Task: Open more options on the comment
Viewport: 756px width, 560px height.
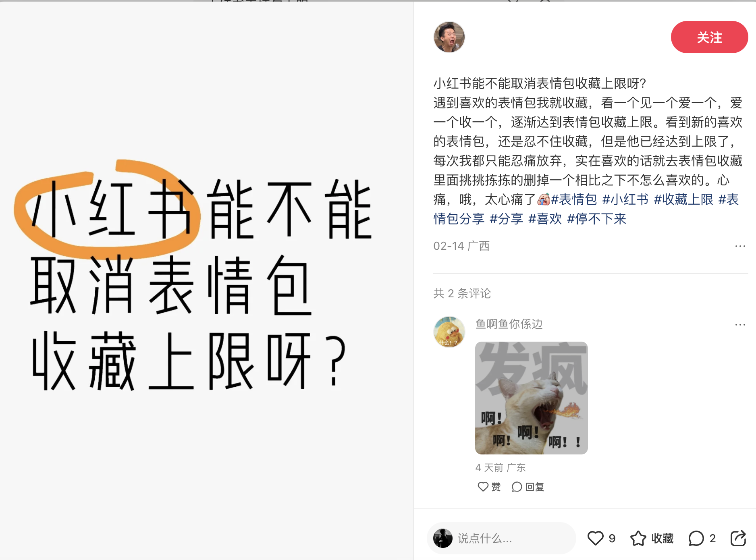Action: [x=740, y=324]
